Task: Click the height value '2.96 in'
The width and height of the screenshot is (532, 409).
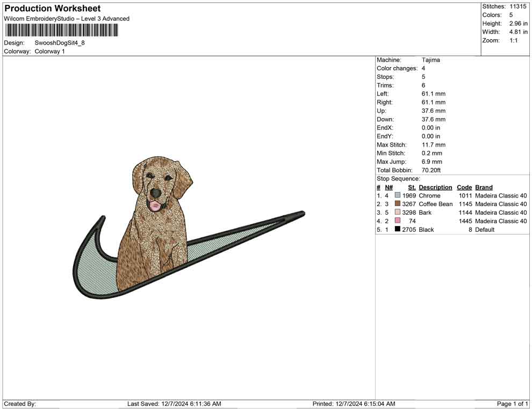Action: [519, 24]
